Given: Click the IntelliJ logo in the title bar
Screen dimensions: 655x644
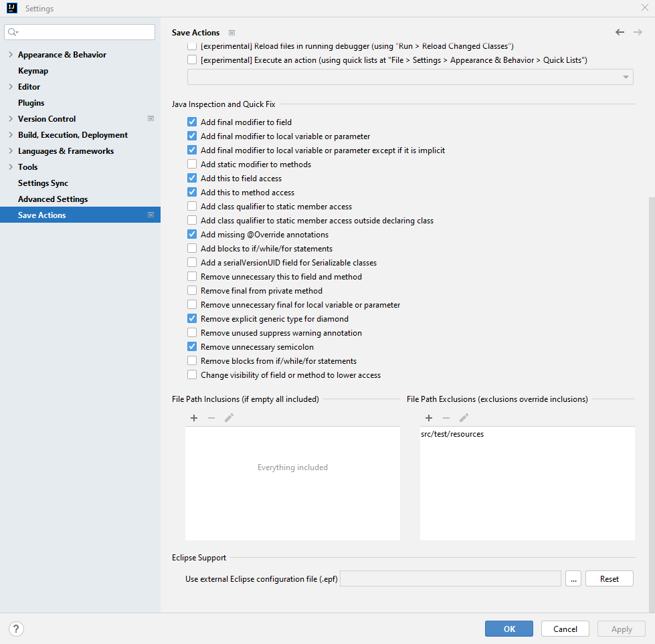Looking at the screenshot, I should point(11,8).
